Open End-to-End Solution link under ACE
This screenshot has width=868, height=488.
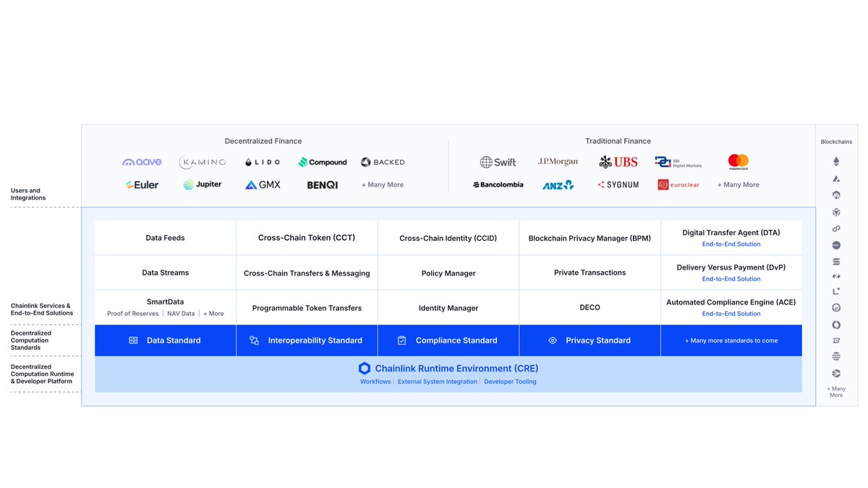(x=731, y=314)
